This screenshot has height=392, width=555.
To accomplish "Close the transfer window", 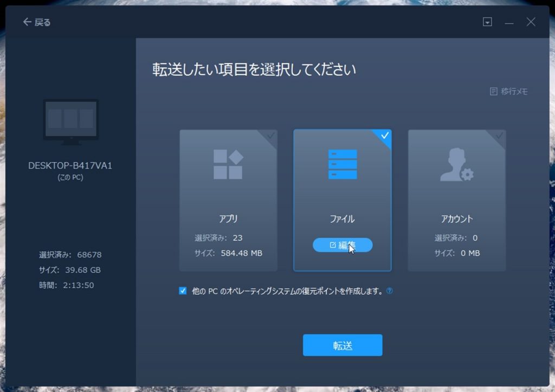I will [531, 22].
